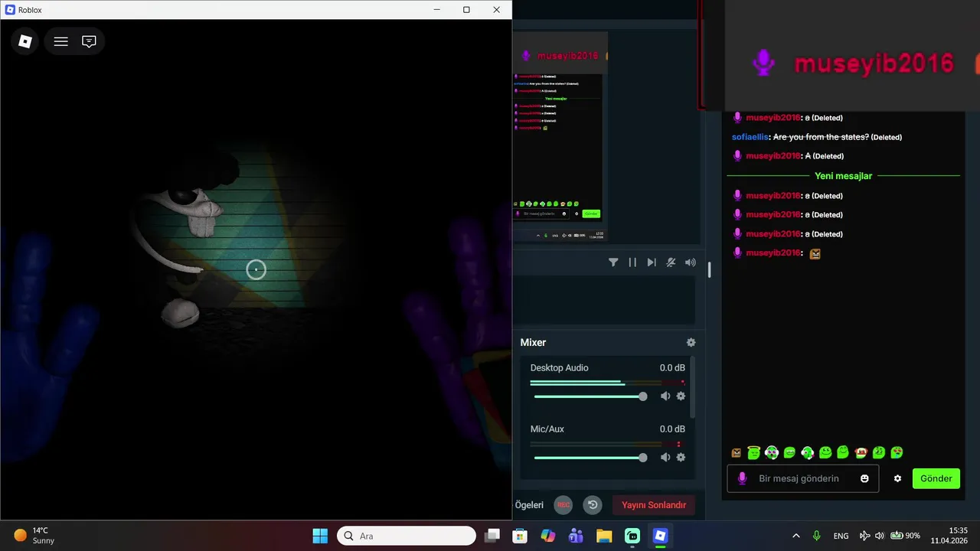Mute the Desktop Audio source
The height and width of the screenshot is (551, 980).
pos(665,396)
